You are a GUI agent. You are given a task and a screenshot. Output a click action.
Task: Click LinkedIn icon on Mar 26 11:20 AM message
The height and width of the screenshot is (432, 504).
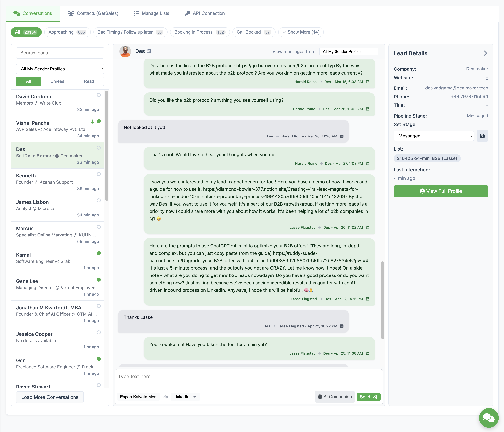342,136
